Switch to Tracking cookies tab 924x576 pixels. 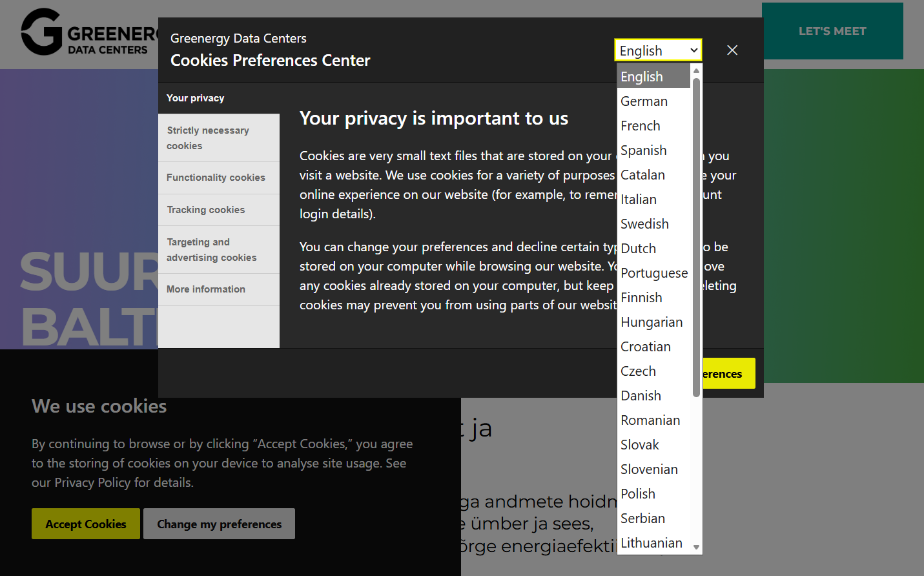[219, 210]
